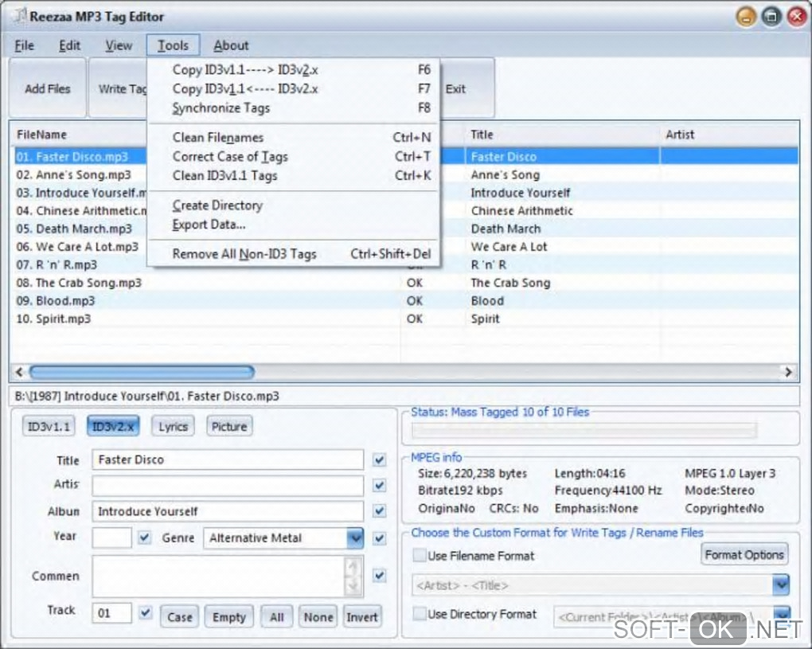Click the file list scroll-left arrow

coord(19,372)
